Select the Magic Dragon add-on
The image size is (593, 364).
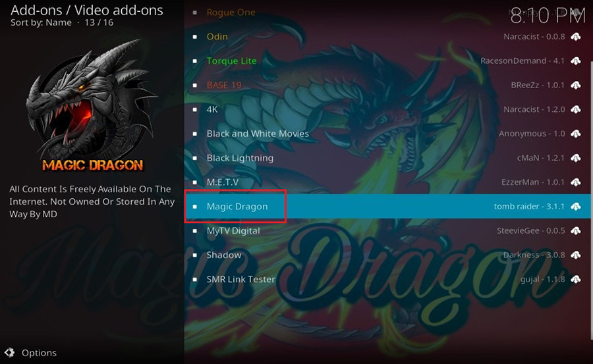tap(387, 207)
